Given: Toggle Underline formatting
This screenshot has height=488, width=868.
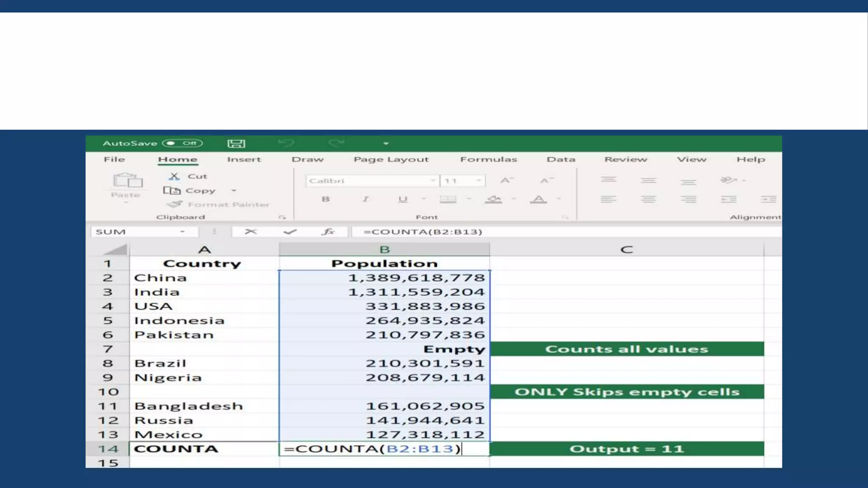Looking at the screenshot, I should [403, 199].
